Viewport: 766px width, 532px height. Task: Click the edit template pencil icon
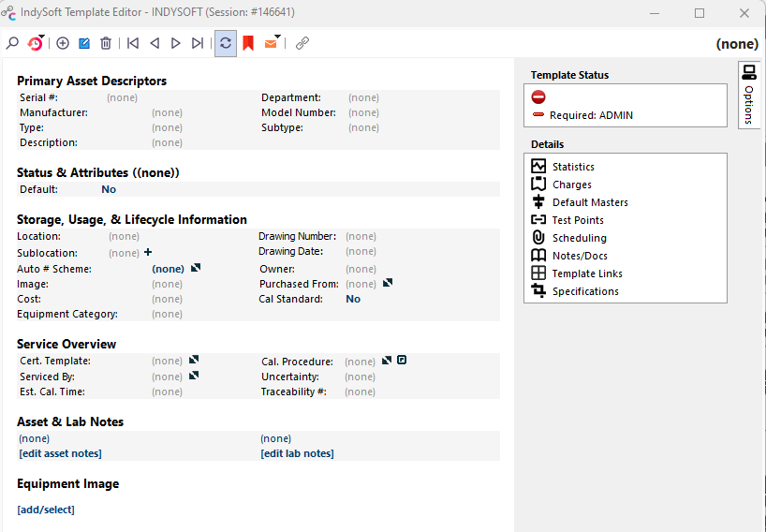click(x=84, y=43)
